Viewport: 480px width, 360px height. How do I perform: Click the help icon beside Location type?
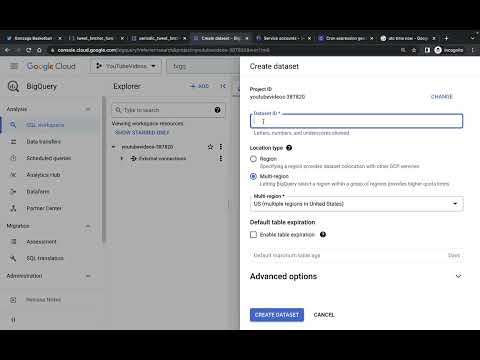pyautogui.click(x=289, y=148)
